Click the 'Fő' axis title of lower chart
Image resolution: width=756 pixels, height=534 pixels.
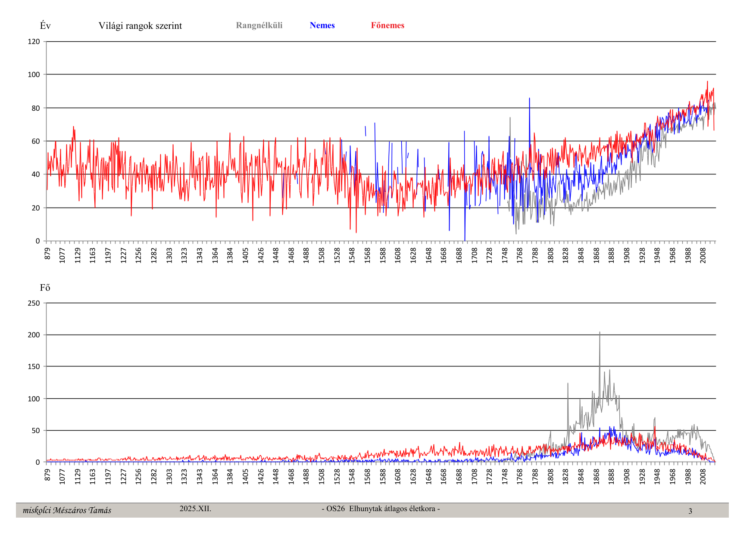coord(45,288)
